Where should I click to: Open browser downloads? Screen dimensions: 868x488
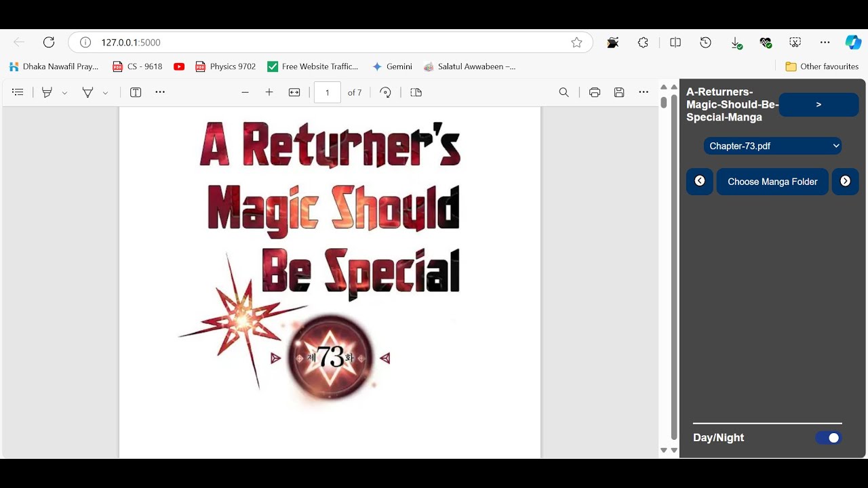[736, 43]
